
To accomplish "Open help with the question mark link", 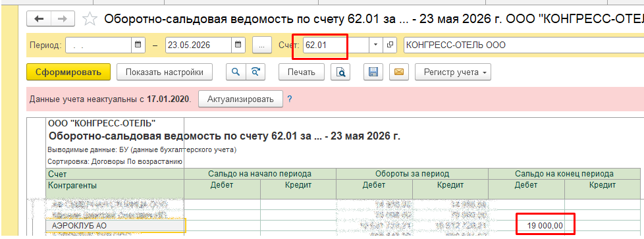I will point(290,99).
